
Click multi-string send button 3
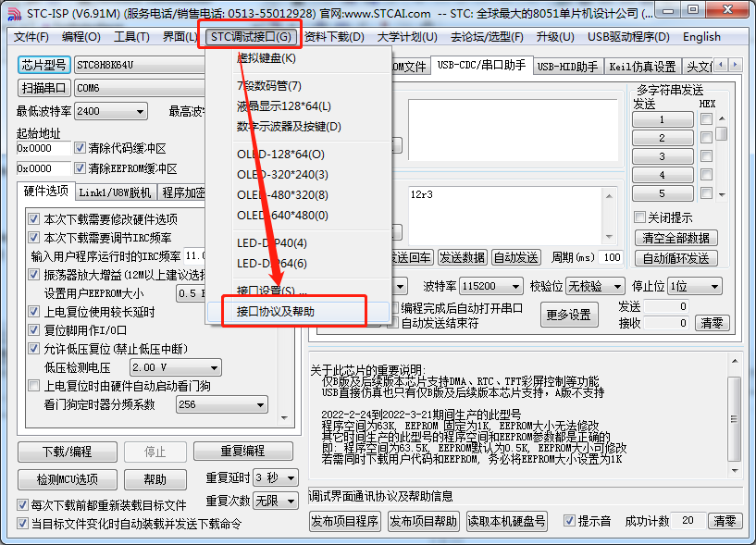pos(663,156)
